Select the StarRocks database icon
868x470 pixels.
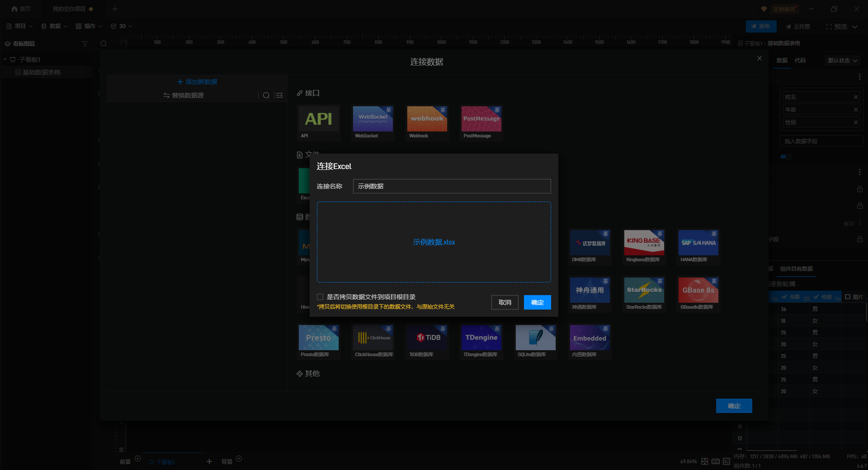point(644,290)
